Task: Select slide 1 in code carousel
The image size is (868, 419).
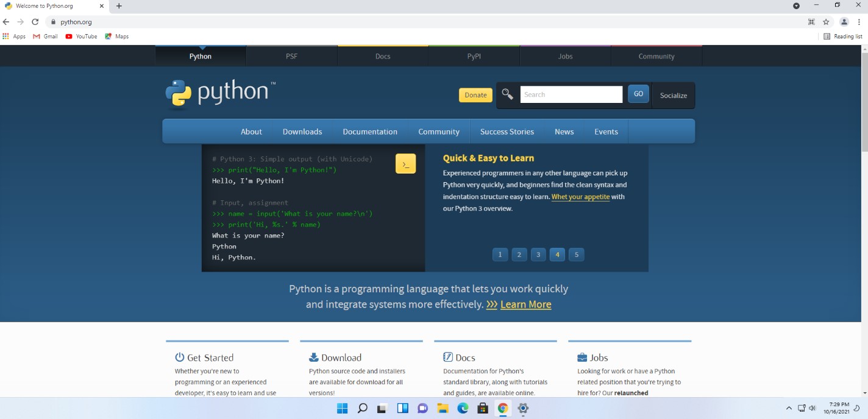Action: tap(500, 255)
